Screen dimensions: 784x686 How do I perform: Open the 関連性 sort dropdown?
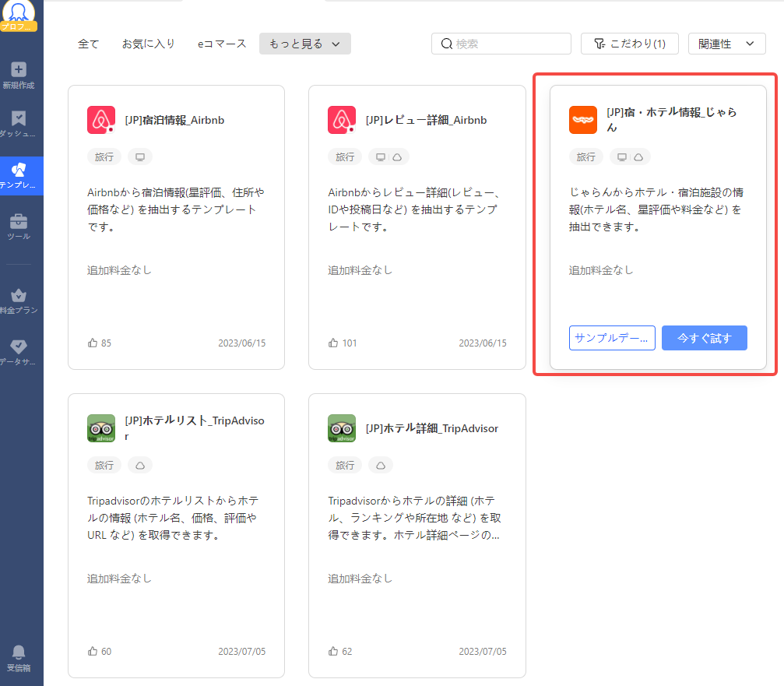click(x=726, y=44)
